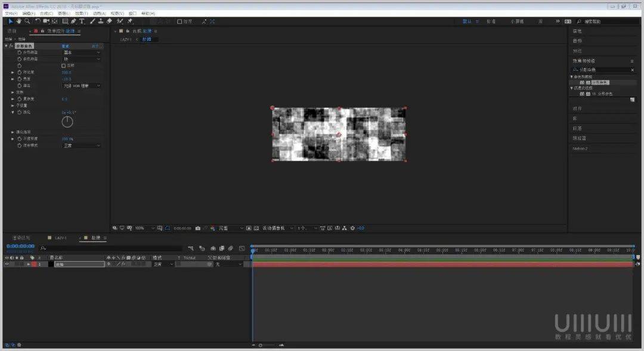Viewport: 644px width, 351px height.
Task: Select the small screen workspace button
Action: click(x=517, y=21)
